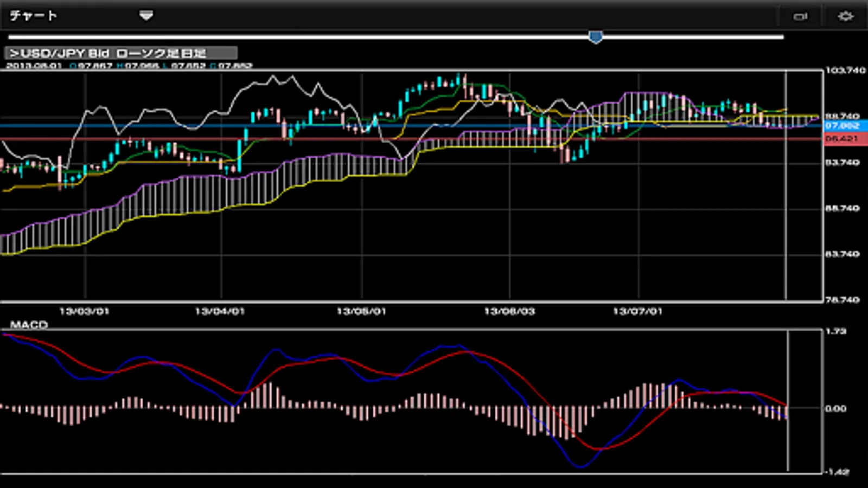The image size is (868, 488).
Task: Select the 13/03/01 date label
Action: [84, 311]
